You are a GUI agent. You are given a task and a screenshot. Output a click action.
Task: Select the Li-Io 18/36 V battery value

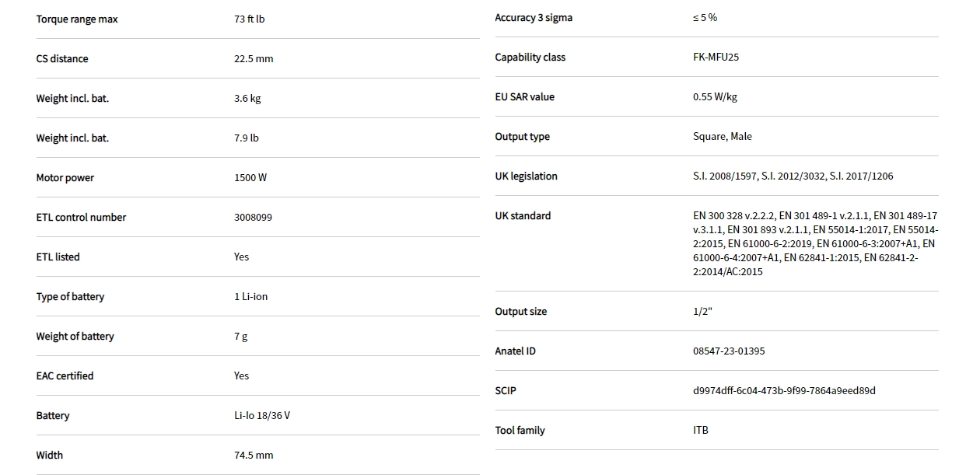click(262, 416)
